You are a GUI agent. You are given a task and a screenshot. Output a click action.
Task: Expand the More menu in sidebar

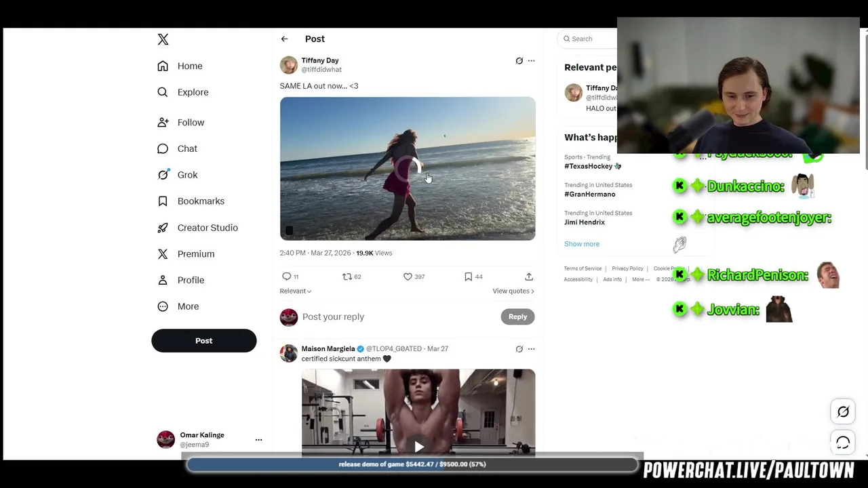[179, 306]
